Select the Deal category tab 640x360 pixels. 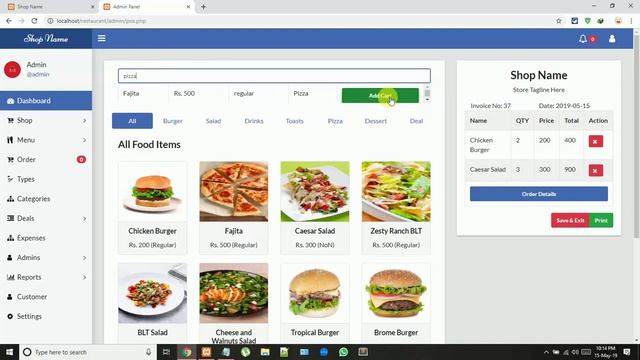[416, 121]
